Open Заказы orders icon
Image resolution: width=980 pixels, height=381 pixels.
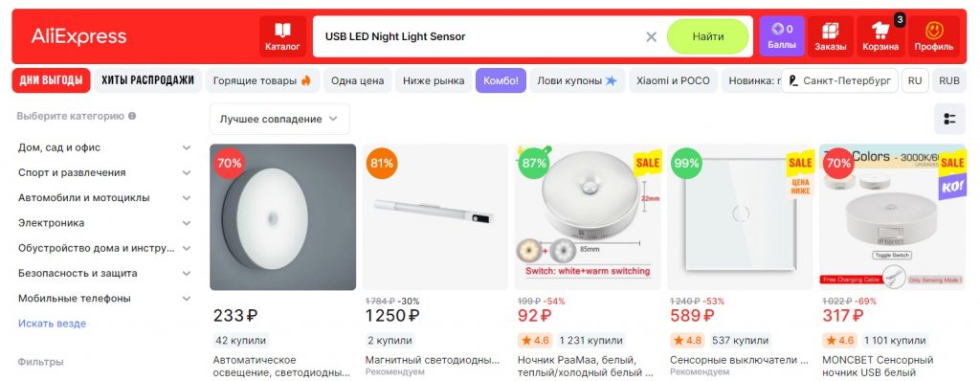coord(831,36)
